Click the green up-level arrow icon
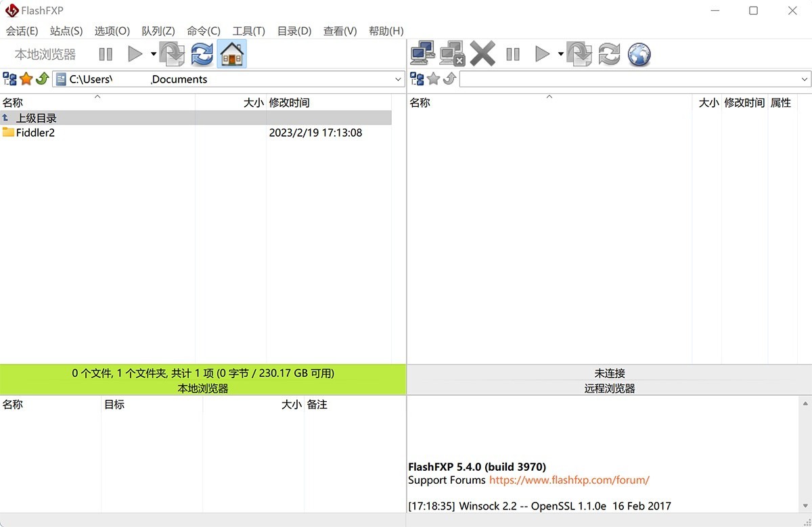 [41, 78]
